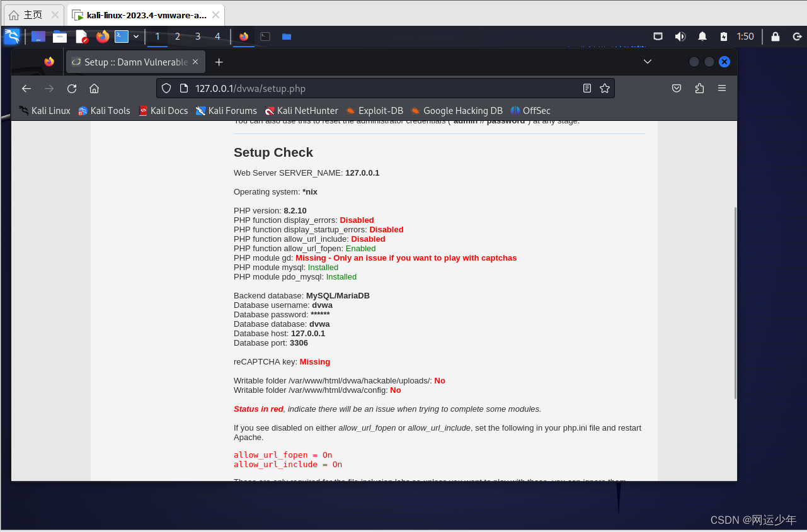Viewport: 807px width, 532px height.
Task: Click the 127.0.0.1/dvwa/setup.php address field
Action: 385,88
